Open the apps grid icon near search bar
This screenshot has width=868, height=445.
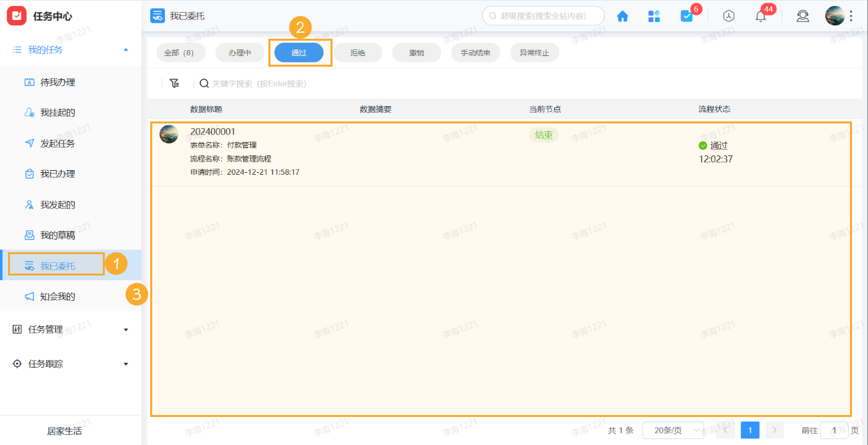(654, 16)
